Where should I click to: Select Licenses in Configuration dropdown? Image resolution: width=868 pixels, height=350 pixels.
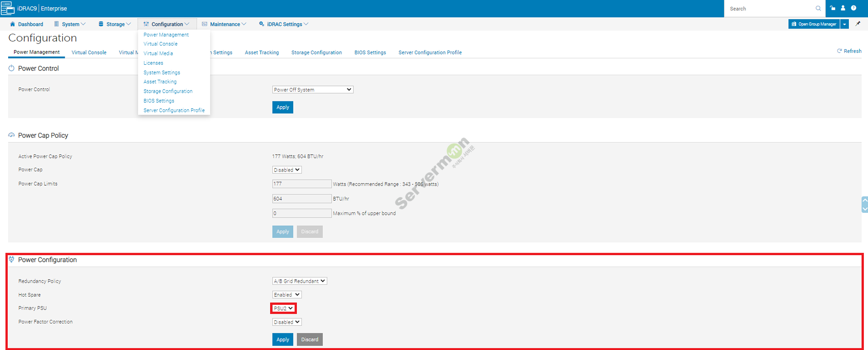point(153,63)
